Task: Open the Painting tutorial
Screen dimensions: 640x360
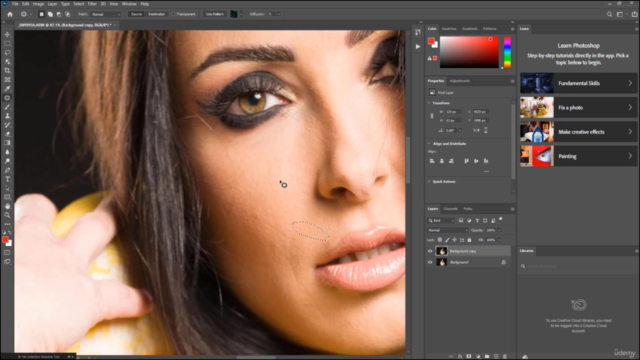Action: tap(578, 156)
